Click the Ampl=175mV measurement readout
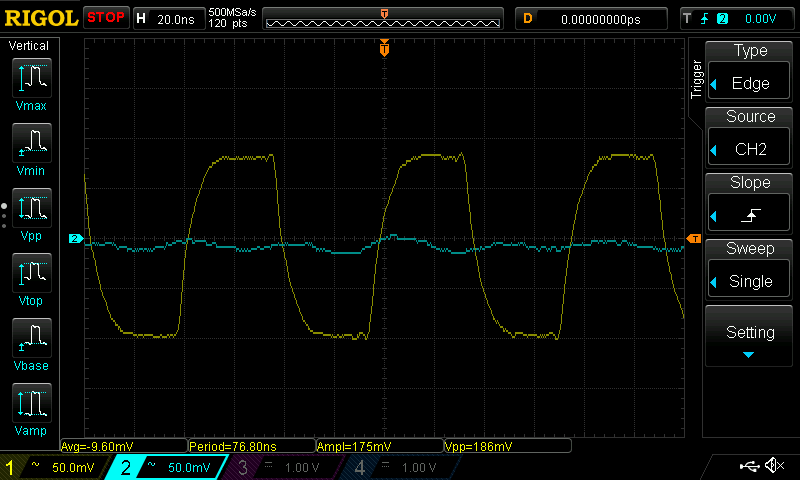 click(380, 446)
